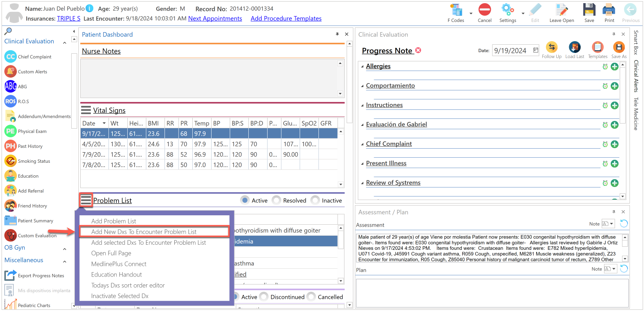The width and height of the screenshot is (644, 311).
Task: Open Vital Signs hamburger menu
Action: [x=86, y=110]
